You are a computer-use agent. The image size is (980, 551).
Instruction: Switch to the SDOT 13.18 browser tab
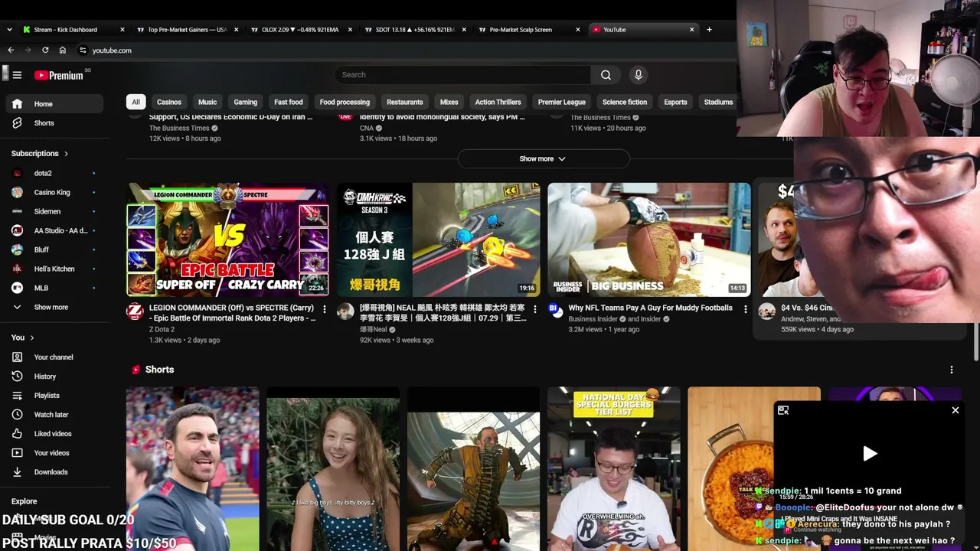tap(416, 30)
